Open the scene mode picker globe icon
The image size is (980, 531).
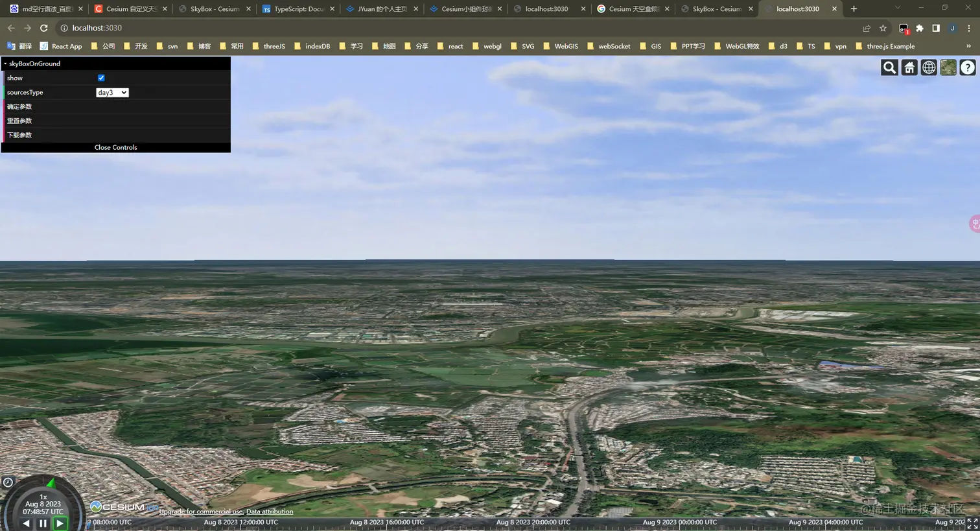(x=929, y=67)
